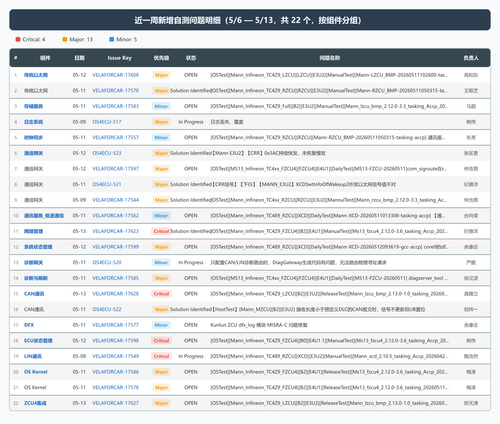This screenshot has height=424, width=500.
Task: Open issue link VELAFORCAR-17586
Action: tap(115, 372)
